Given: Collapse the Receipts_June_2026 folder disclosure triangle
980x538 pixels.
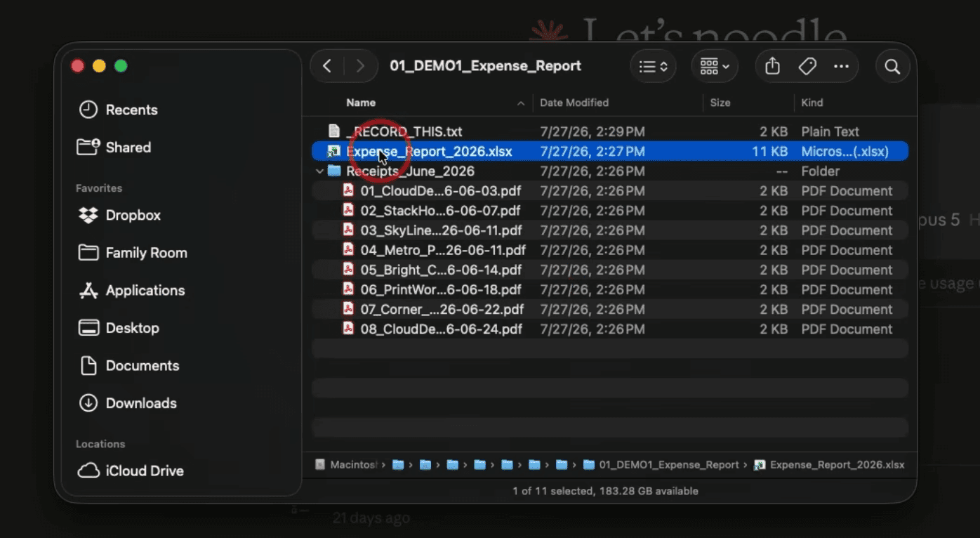Looking at the screenshot, I should pyautogui.click(x=320, y=171).
